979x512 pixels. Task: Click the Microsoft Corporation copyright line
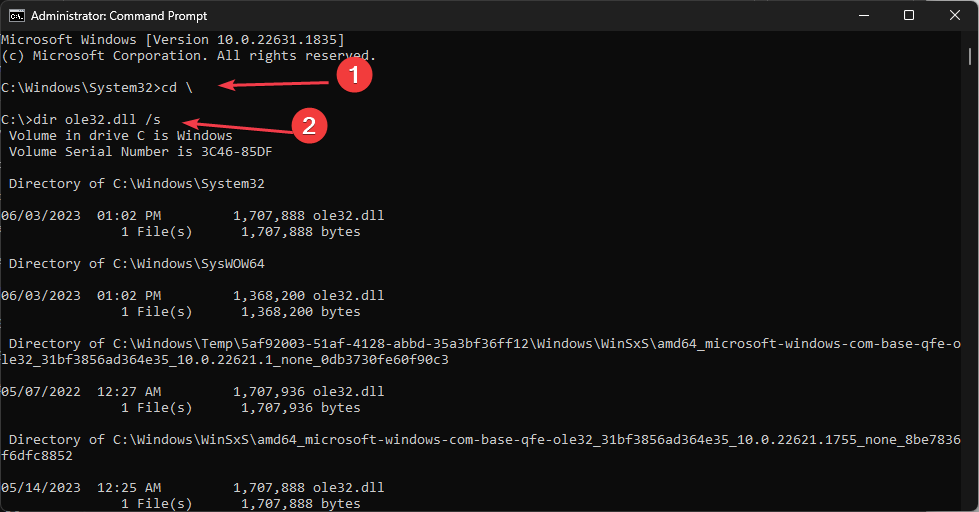click(x=188, y=55)
